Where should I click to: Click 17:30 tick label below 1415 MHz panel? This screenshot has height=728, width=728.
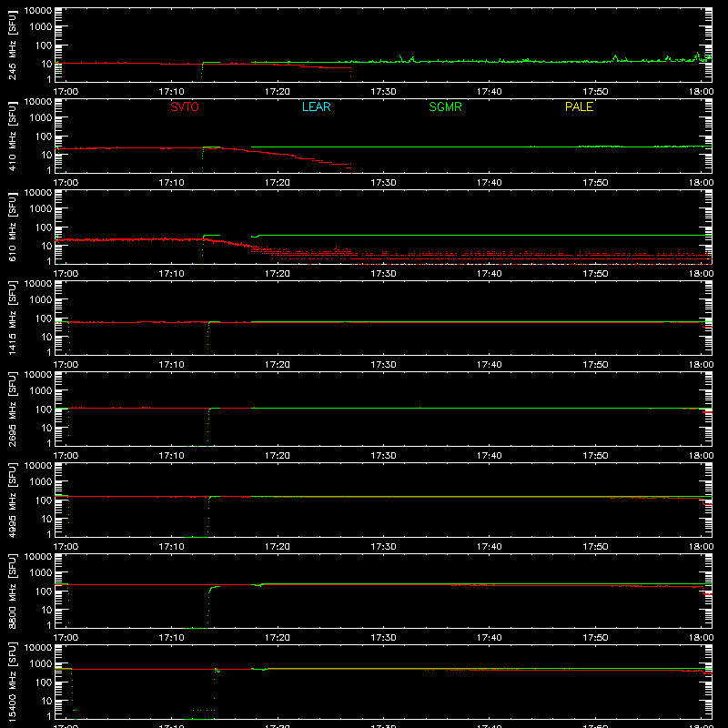point(383,365)
